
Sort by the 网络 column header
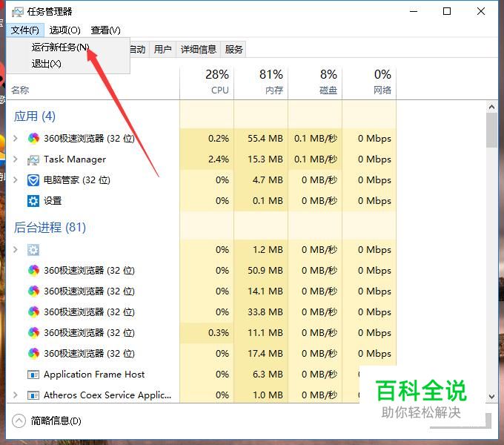pyautogui.click(x=369, y=82)
